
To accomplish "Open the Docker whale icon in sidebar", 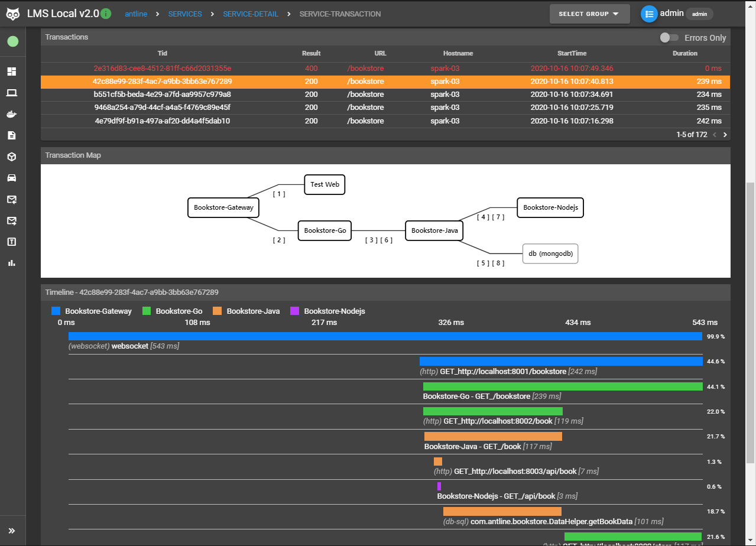I will click(x=12, y=114).
